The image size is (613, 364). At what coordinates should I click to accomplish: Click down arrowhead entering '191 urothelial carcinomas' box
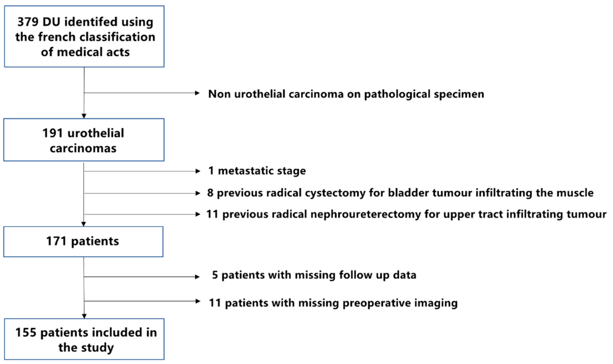point(84,116)
